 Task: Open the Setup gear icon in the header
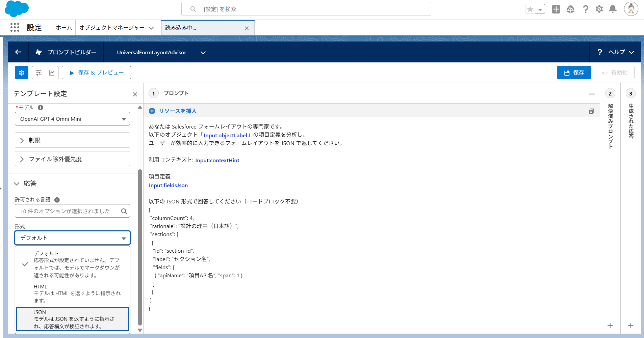[599, 9]
